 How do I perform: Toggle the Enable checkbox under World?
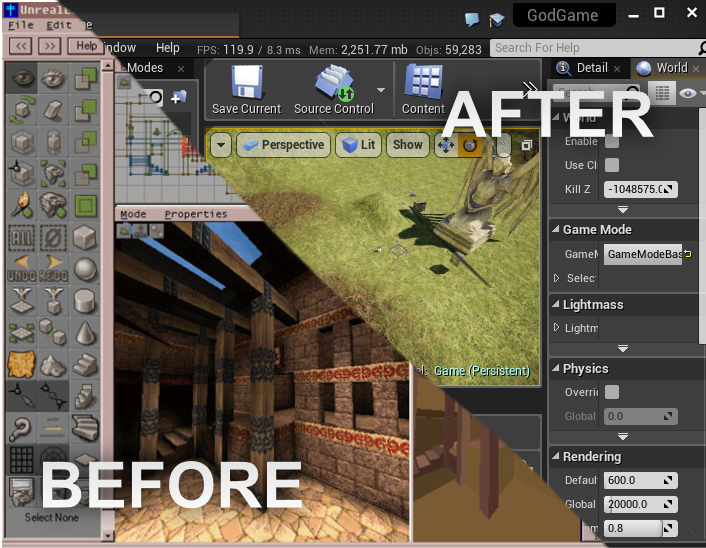(x=611, y=141)
